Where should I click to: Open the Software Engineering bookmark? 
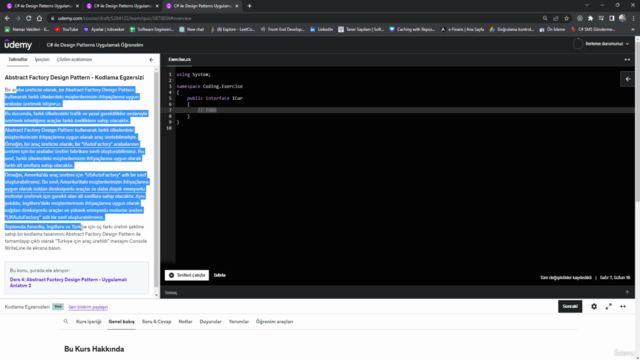point(151,29)
